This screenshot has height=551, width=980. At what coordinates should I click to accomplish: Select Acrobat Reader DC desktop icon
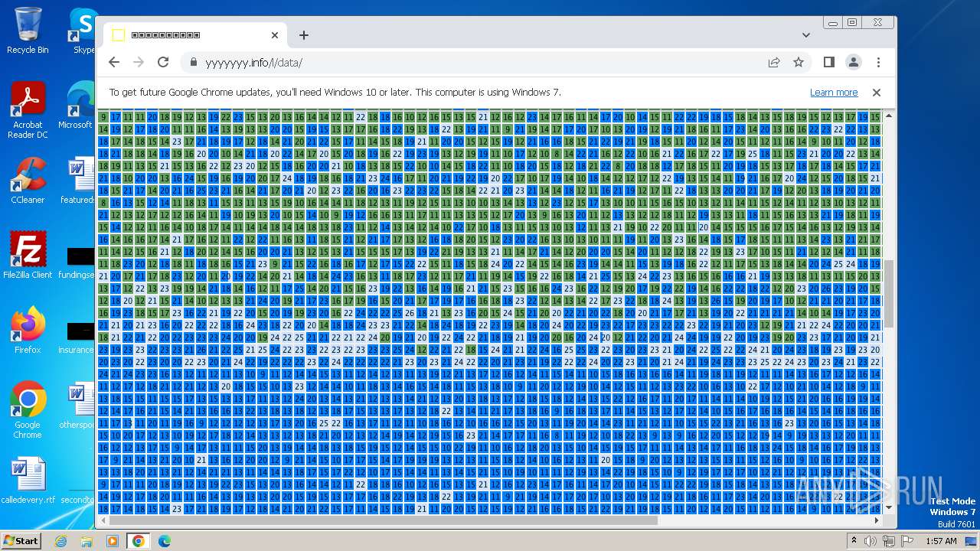pyautogui.click(x=28, y=111)
